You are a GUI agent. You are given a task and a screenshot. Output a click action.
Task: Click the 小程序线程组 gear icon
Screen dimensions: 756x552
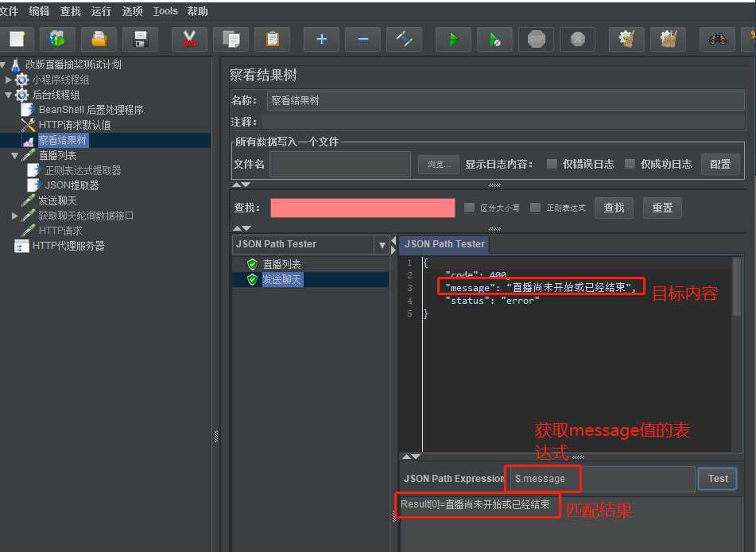(x=22, y=80)
